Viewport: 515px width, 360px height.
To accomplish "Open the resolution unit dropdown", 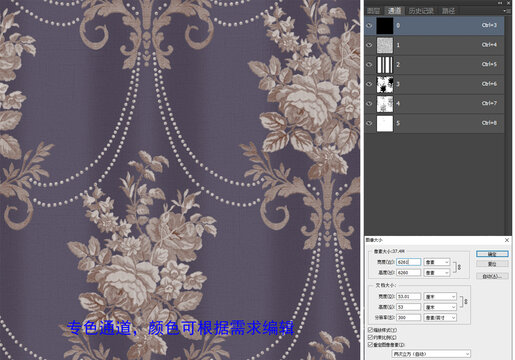I will pos(440,318).
